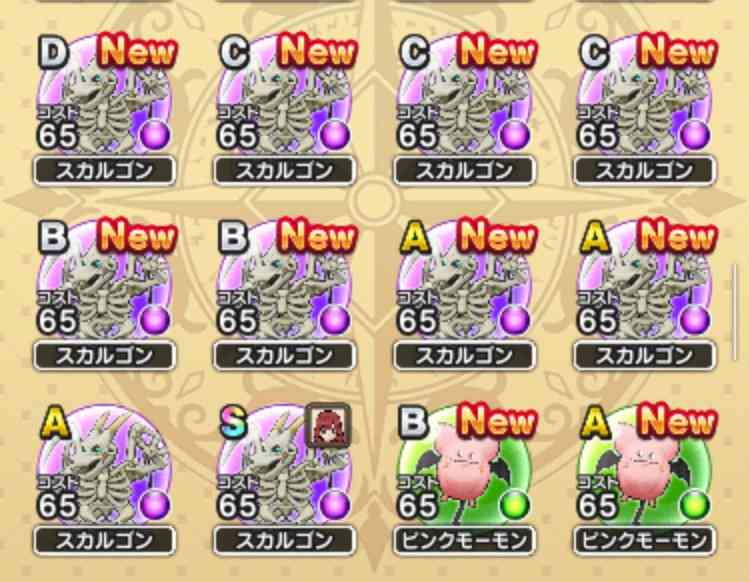The height and width of the screenshot is (582, 749).
Task: Select the first C-rank スカルゴン after the D-rank
Action: point(284,96)
